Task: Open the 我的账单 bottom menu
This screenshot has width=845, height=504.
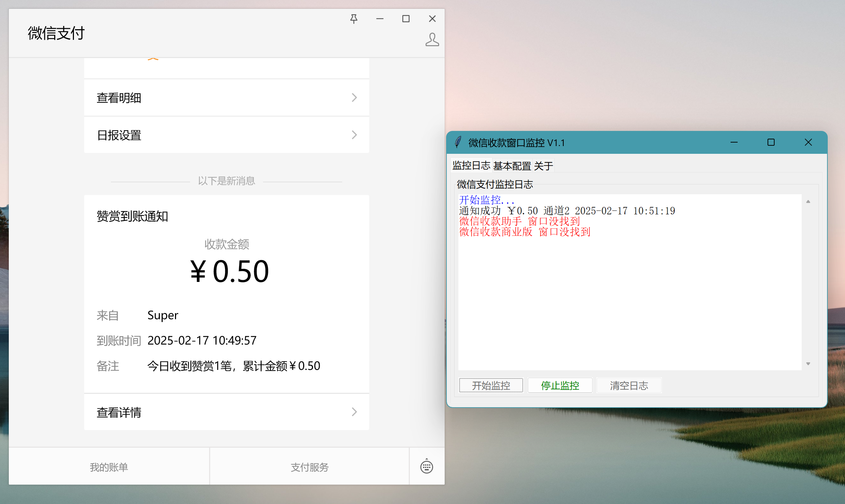Action: pyautogui.click(x=109, y=467)
